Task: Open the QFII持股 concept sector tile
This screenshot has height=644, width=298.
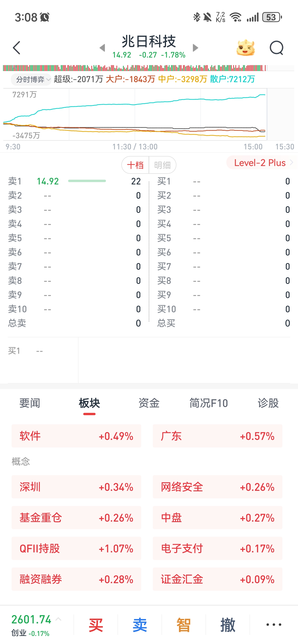Action: (76, 549)
